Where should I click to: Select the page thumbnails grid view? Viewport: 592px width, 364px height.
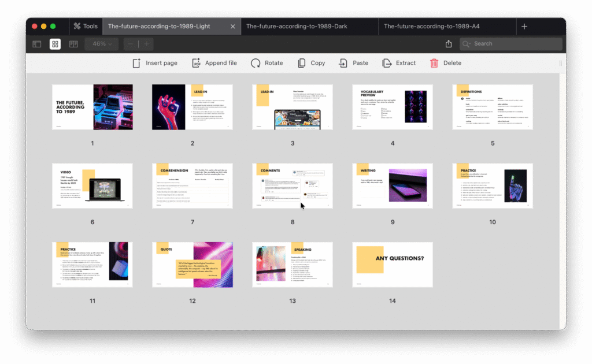tap(55, 44)
